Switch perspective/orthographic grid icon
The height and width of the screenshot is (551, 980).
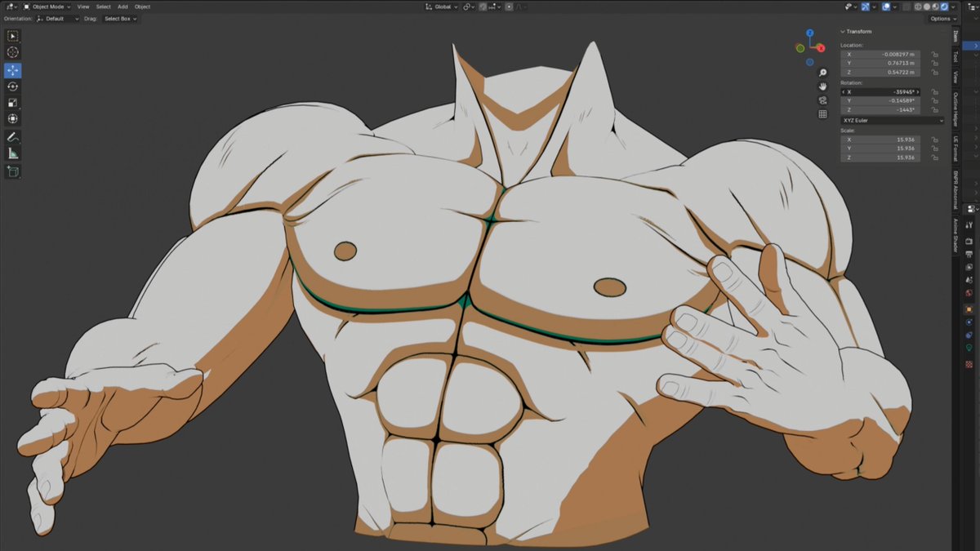[x=823, y=114]
